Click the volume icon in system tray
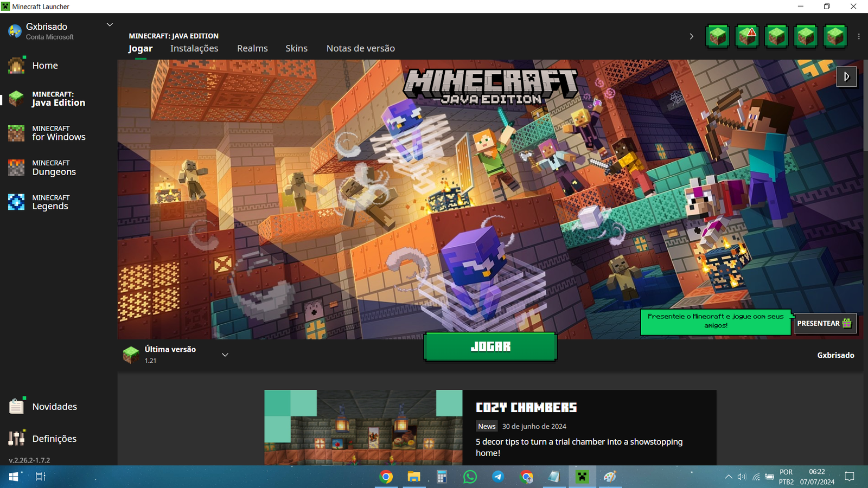Image resolution: width=868 pixels, height=488 pixels. pos(742,477)
